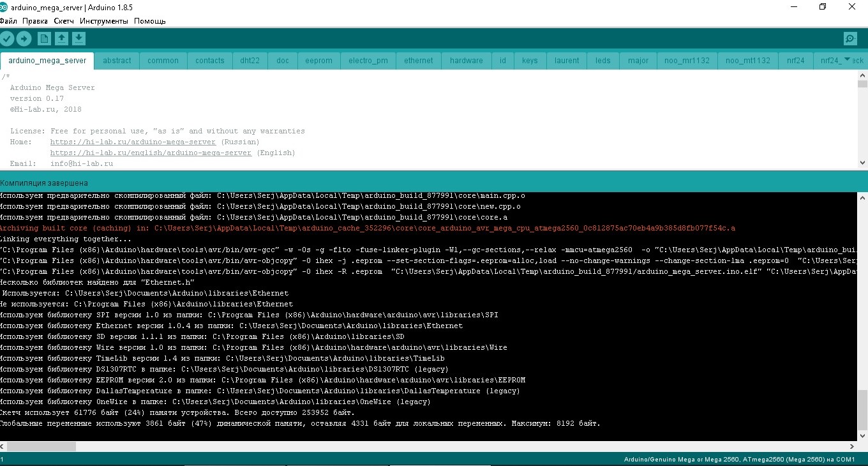Open the noo_mr1132 tab
This screenshot has height=466, width=868.
coord(687,61)
